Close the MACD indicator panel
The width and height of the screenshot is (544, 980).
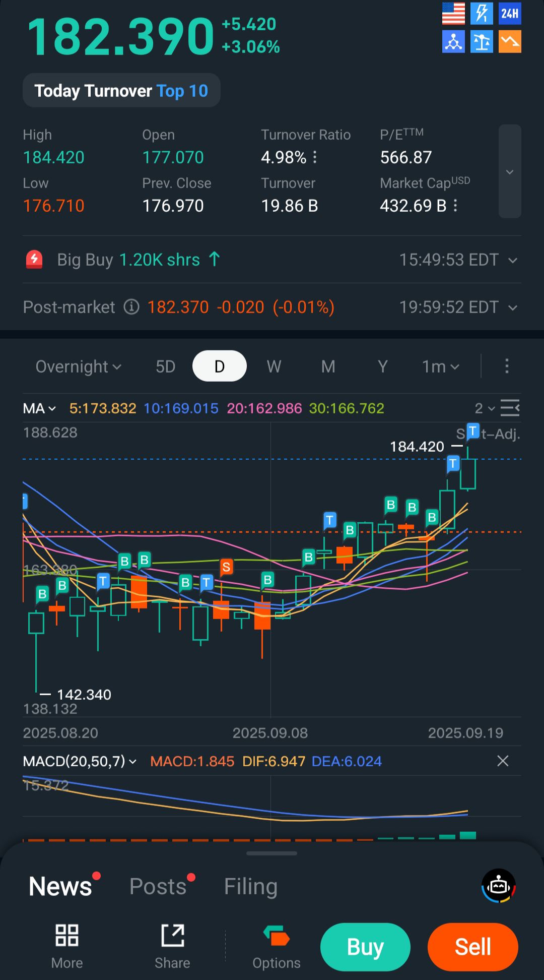[503, 761]
